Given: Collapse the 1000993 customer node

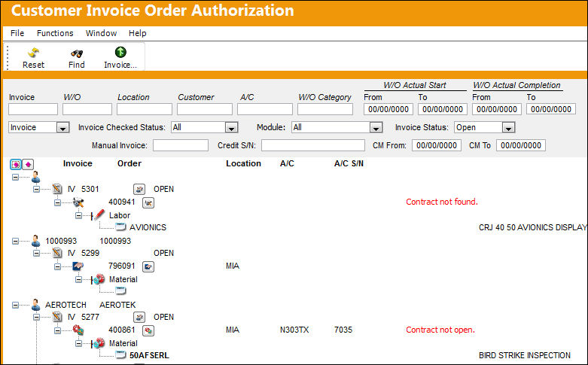Looking at the screenshot, I should pyautogui.click(x=15, y=241).
